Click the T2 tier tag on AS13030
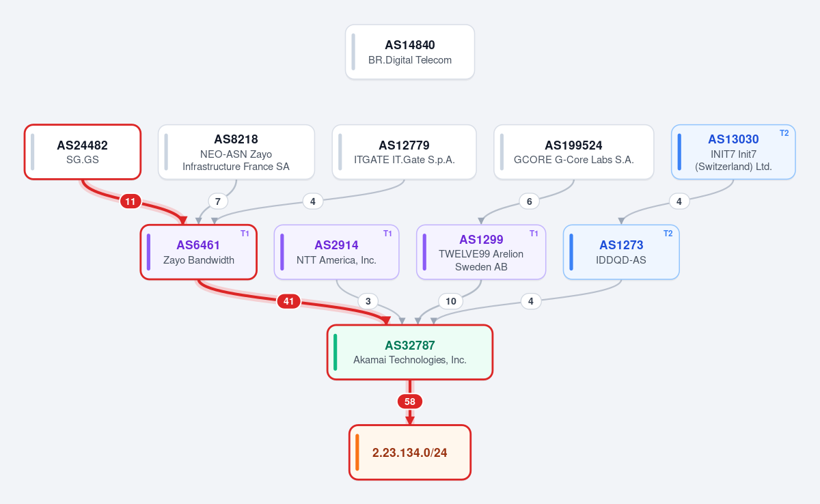Screen dimensions: 820x504 (784, 133)
